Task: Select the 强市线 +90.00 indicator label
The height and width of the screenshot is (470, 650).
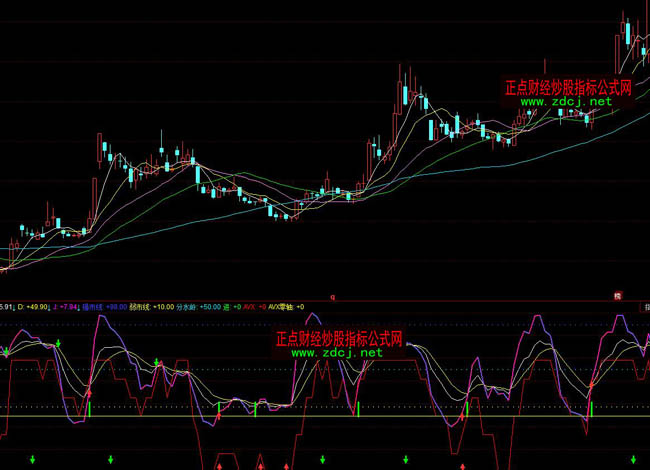Action: tap(106, 308)
